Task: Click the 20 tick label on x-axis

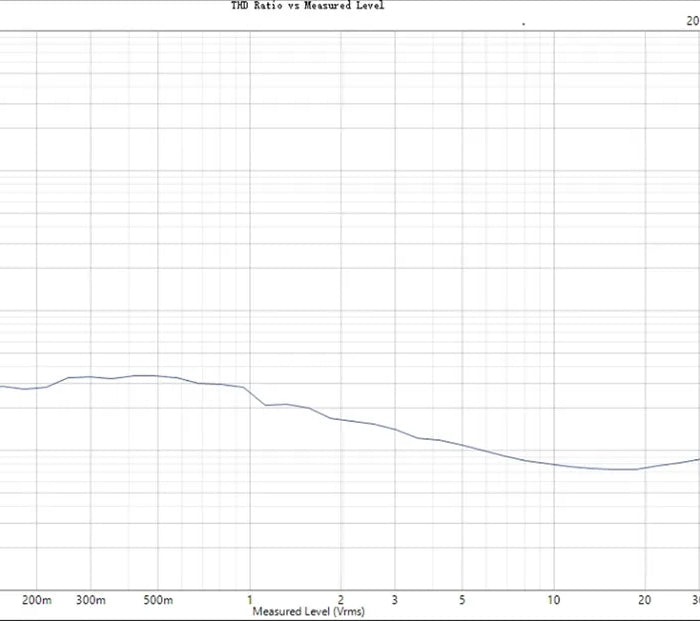Action: pos(645,600)
